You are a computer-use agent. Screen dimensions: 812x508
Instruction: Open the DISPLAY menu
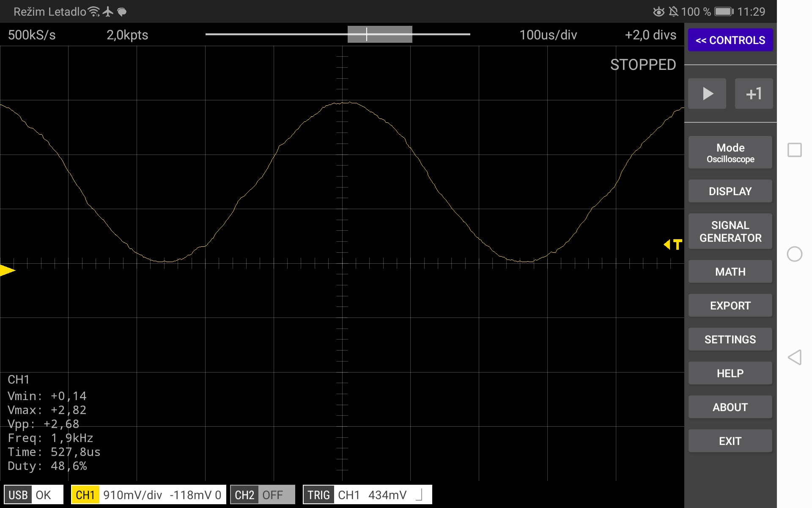click(730, 191)
